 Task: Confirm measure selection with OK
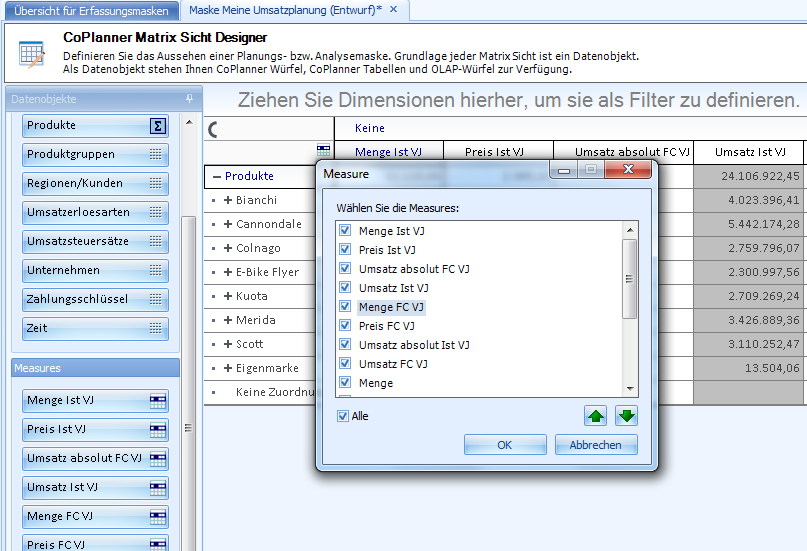(505, 445)
